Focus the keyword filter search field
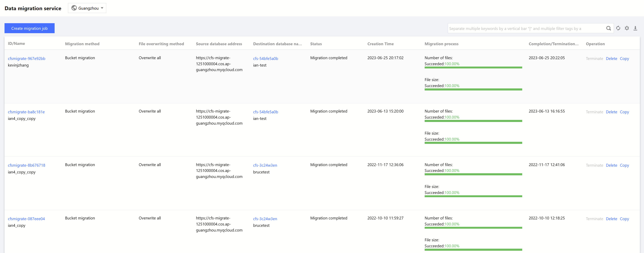 pyautogui.click(x=525, y=28)
